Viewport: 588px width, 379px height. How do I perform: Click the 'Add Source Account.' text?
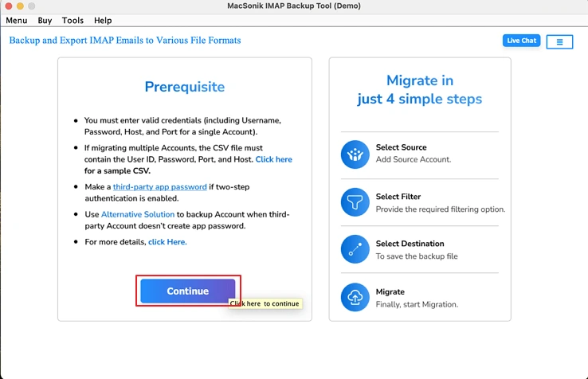click(x=414, y=159)
